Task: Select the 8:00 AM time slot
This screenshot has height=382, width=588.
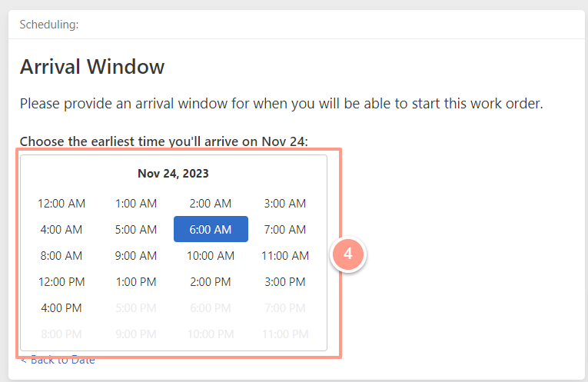Action: tap(61, 255)
